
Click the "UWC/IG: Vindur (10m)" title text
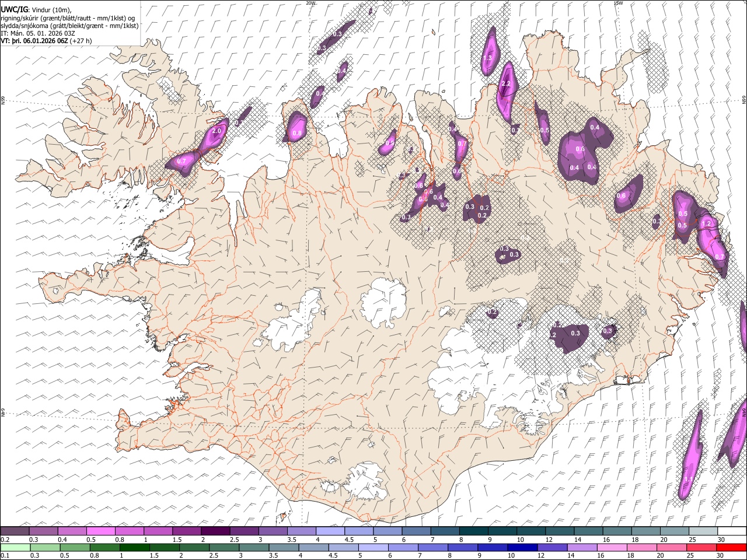point(36,10)
